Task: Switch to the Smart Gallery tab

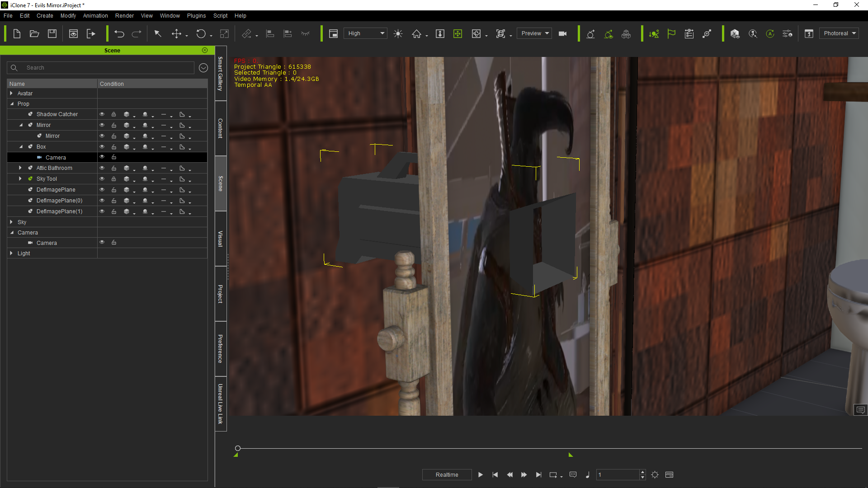Action: coord(221,73)
